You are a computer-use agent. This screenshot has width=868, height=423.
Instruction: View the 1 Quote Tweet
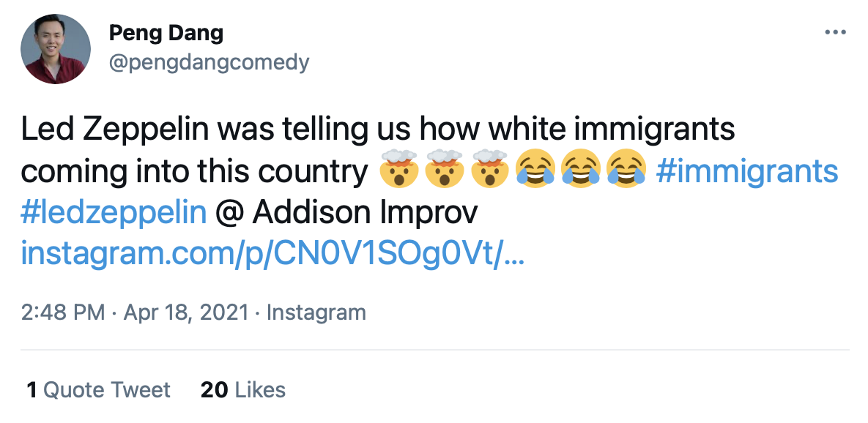tap(98, 389)
